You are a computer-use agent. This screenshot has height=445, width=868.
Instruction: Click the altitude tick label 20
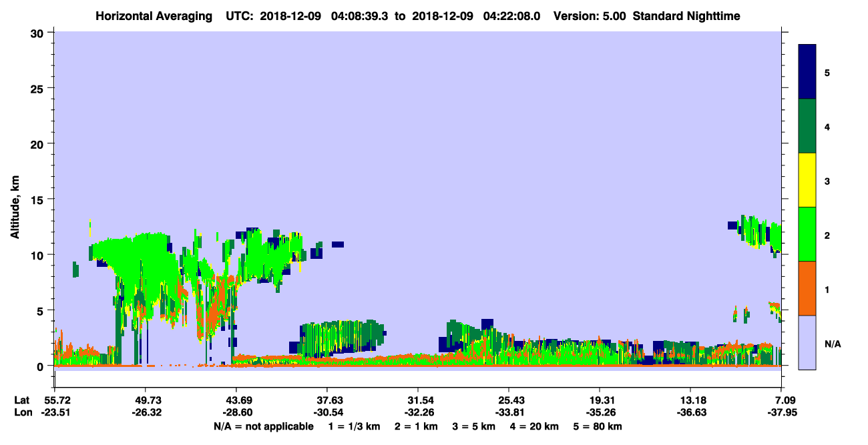pyautogui.click(x=39, y=144)
